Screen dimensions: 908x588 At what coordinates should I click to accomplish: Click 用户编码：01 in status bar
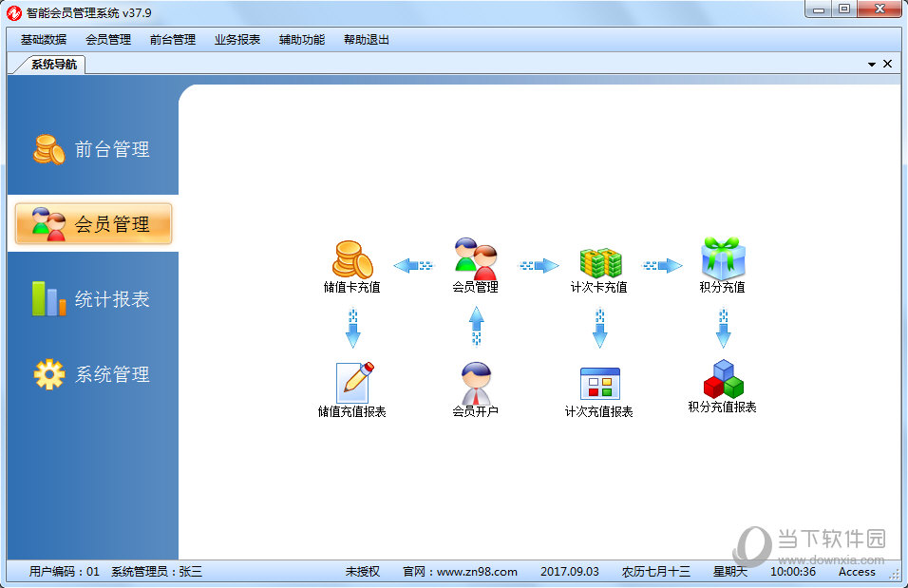pos(65,572)
